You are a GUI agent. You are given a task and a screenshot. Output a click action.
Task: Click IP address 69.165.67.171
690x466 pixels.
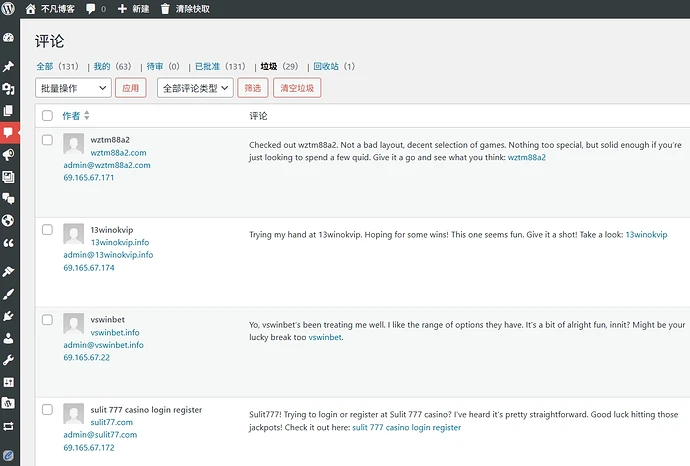point(88,178)
